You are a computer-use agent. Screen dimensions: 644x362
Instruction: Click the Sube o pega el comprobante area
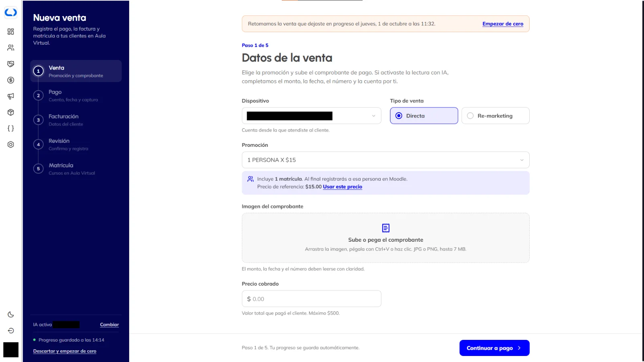tap(386, 238)
